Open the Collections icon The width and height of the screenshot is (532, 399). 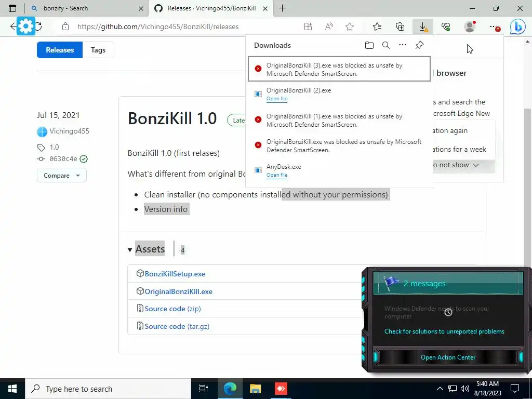click(400, 26)
